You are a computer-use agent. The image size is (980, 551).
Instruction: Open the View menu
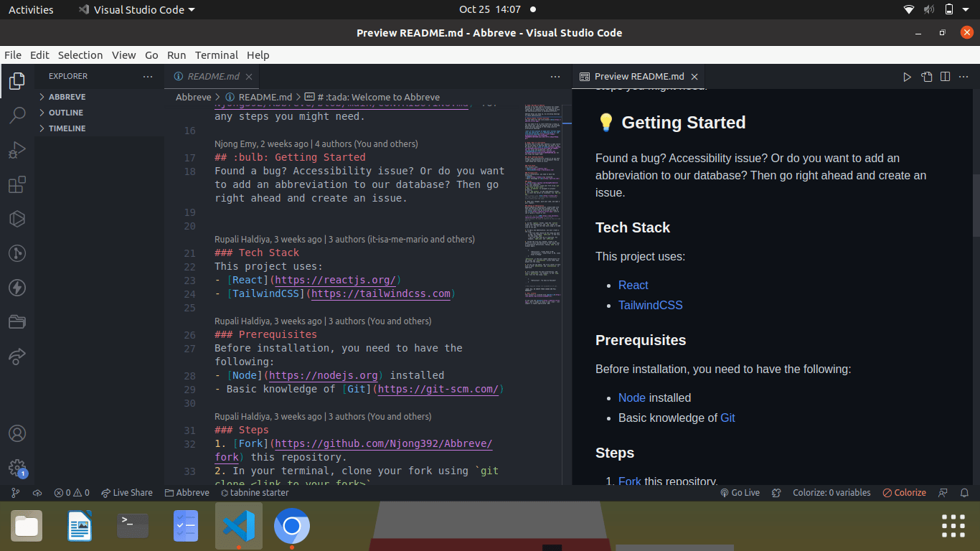click(123, 55)
